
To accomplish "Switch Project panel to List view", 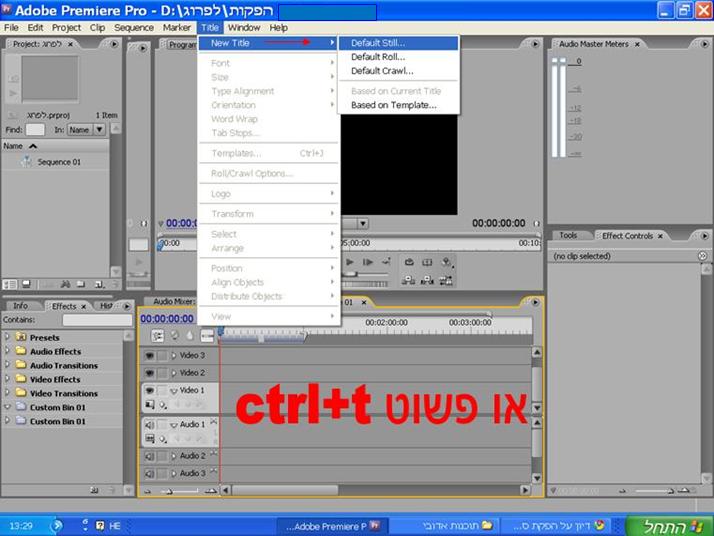I will click(x=10, y=285).
